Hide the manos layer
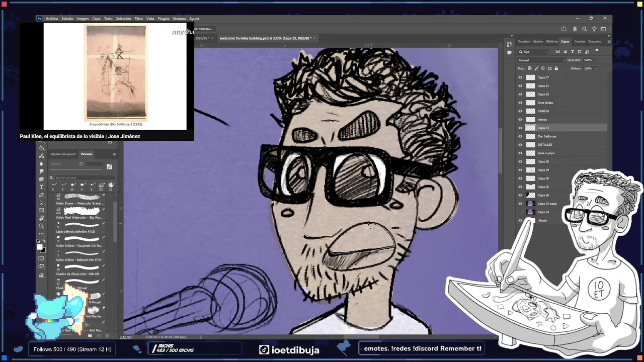The image size is (644, 362). [520, 120]
